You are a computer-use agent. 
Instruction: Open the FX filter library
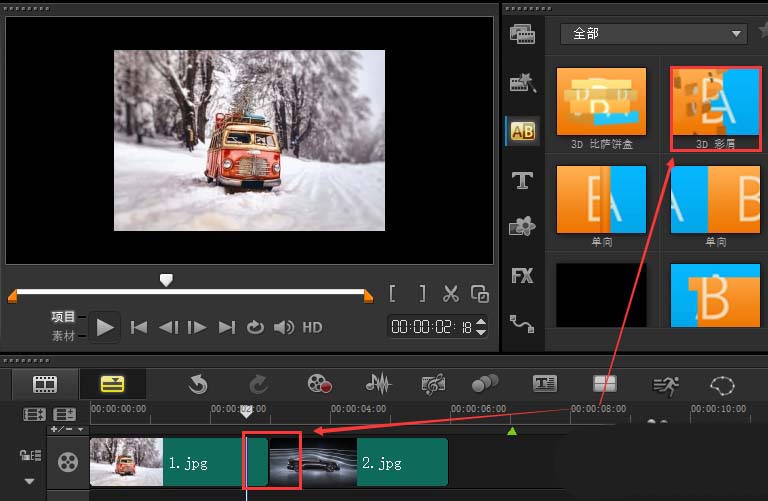tap(522, 276)
